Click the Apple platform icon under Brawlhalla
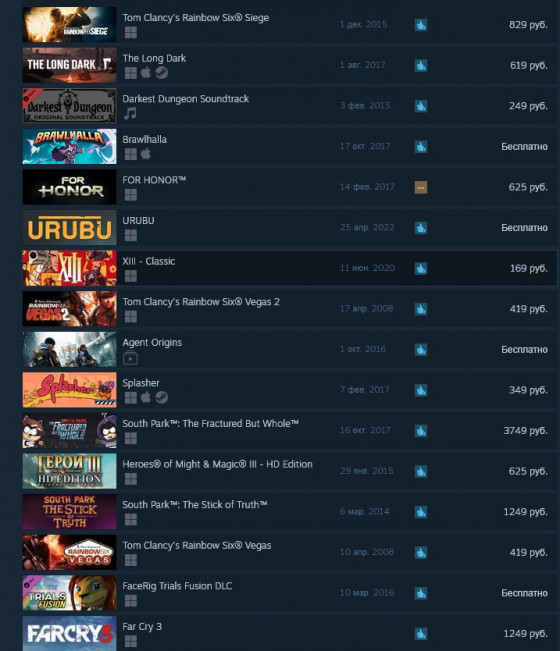This screenshot has height=651, width=560. (x=146, y=154)
